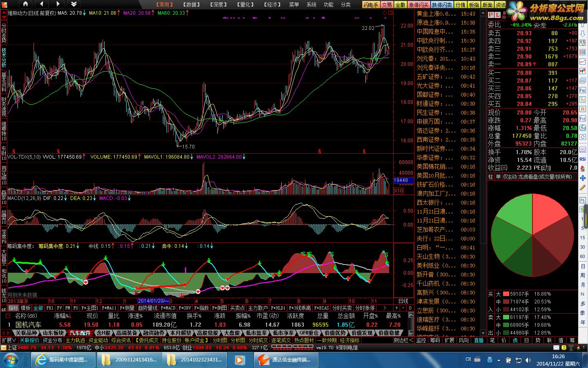Click the 涨停闪买 button
Image resolution: width=588 pixels, height=368 pixels.
(419, 5)
